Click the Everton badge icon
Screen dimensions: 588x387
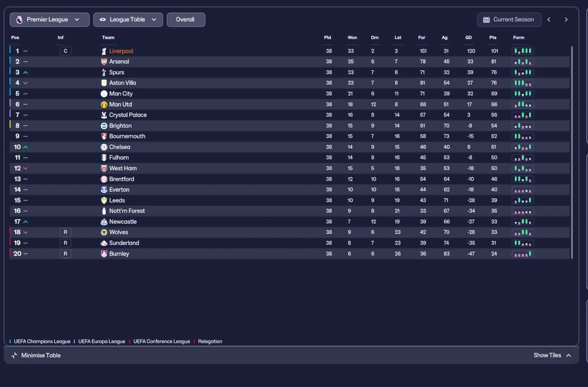click(x=104, y=189)
